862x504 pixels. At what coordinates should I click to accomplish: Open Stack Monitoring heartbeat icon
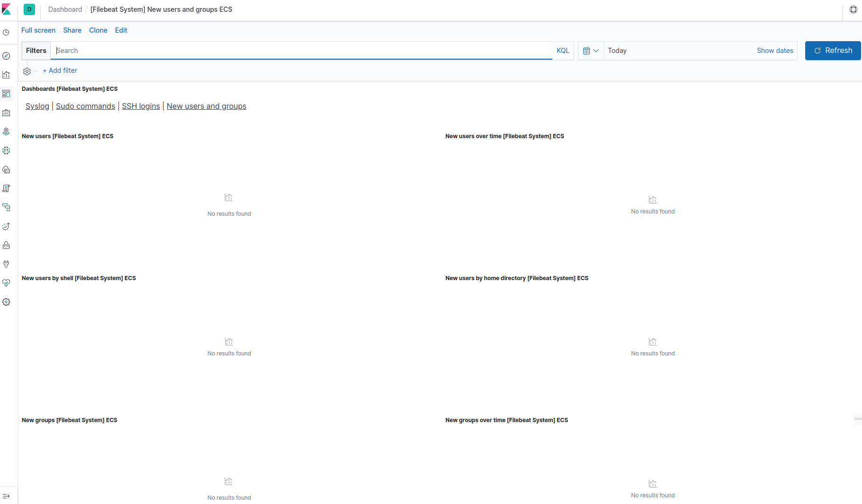[x=6, y=283]
